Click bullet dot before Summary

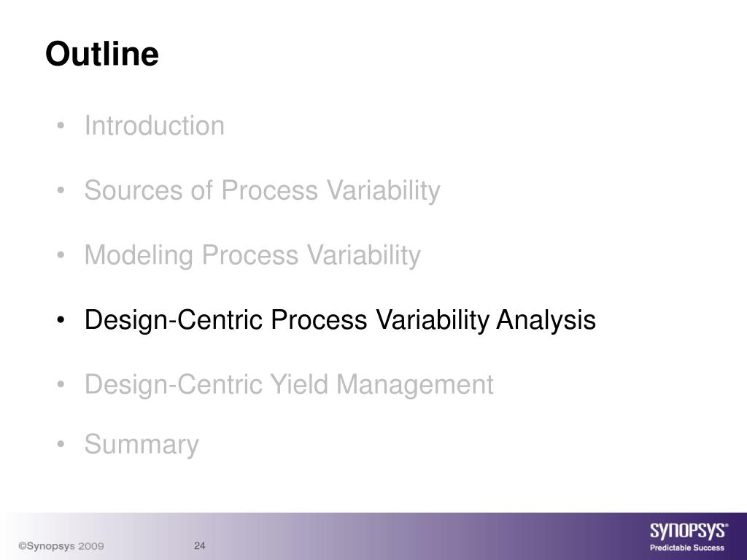click(60, 444)
